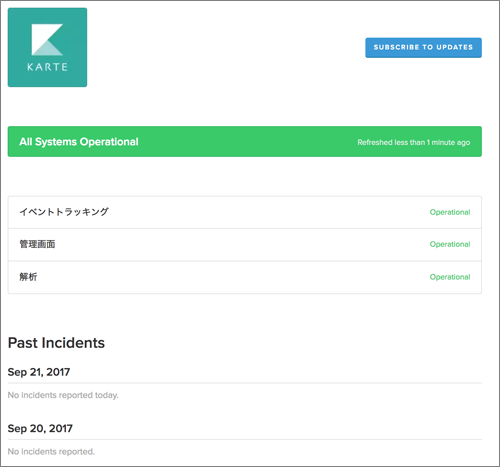Click the 管理画面 label text
The width and height of the screenshot is (500, 467).
pos(37,244)
